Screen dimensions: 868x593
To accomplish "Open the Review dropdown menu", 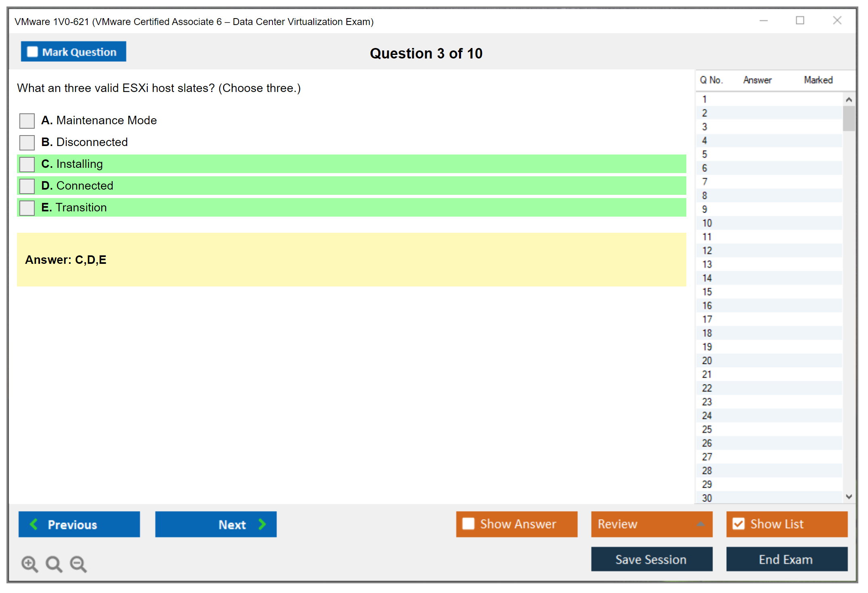I will click(652, 524).
